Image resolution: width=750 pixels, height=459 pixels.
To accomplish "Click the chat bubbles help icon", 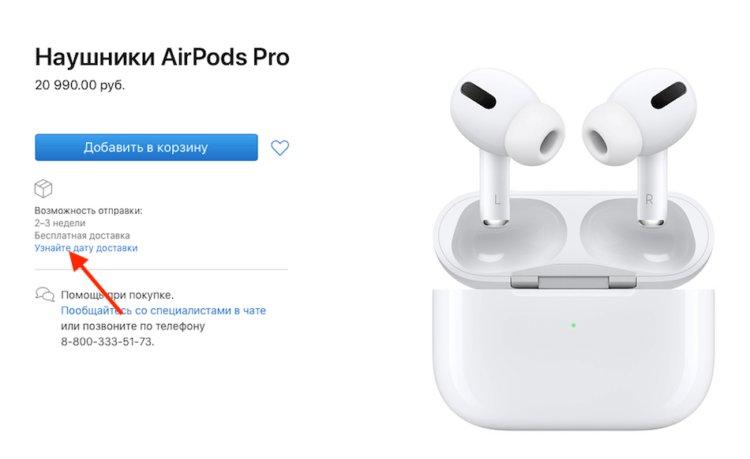I will tap(45, 294).
